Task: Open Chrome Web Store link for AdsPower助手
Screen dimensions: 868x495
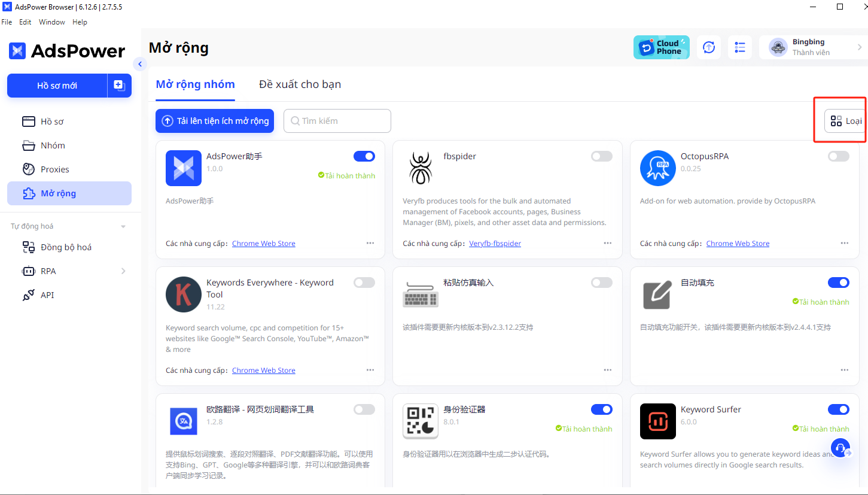Action: (x=264, y=244)
